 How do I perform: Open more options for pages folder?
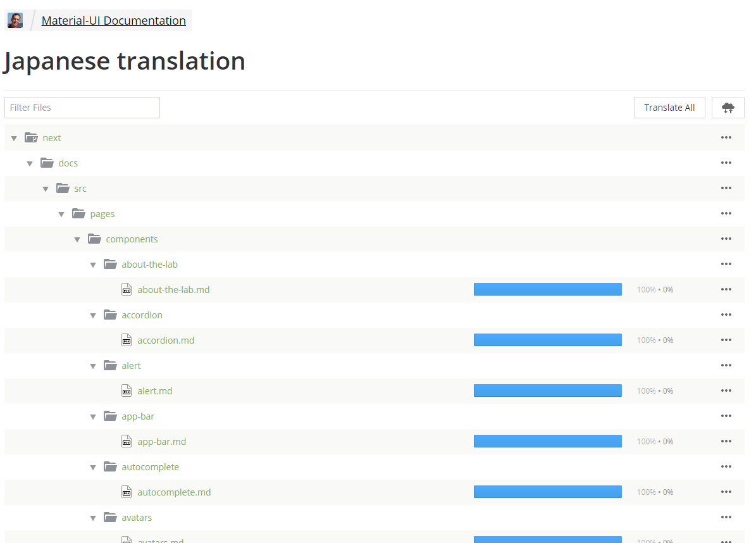726,213
